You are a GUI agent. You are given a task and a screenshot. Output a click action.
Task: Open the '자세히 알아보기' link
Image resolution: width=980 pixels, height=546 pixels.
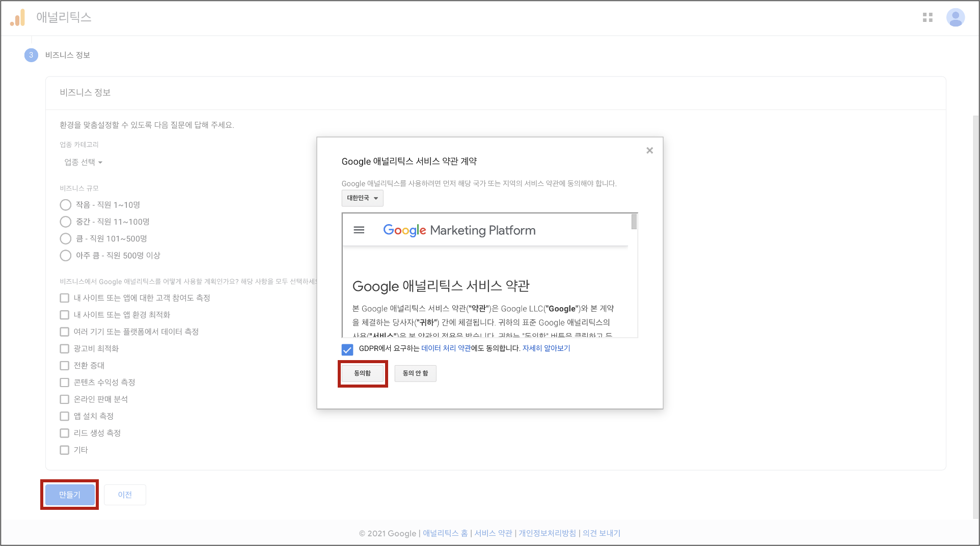pos(546,348)
